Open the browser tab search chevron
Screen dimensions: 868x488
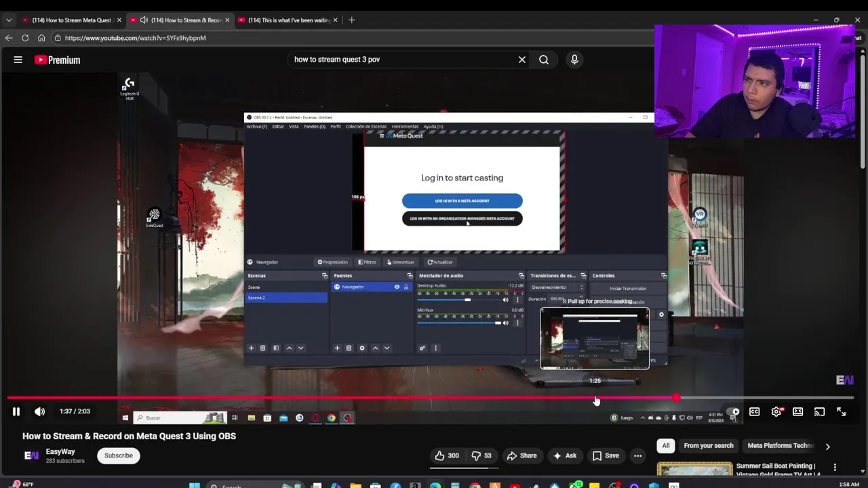[x=9, y=20]
